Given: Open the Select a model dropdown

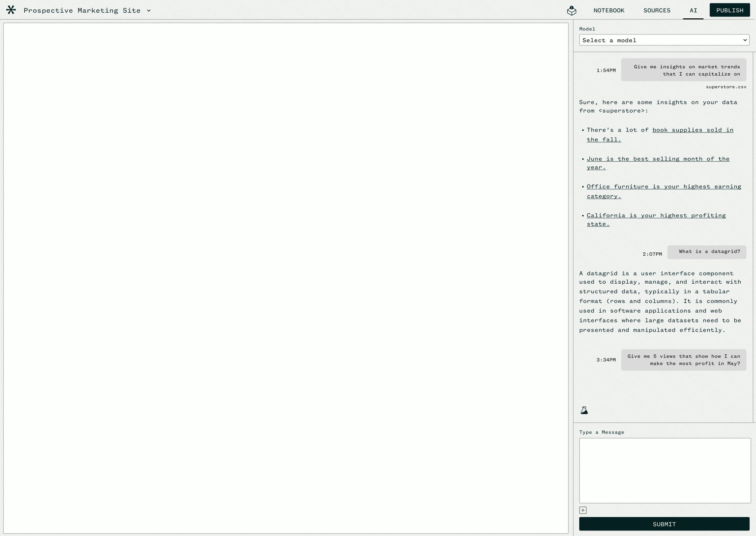Looking at the screenshot, I should (x=664, y=40).
